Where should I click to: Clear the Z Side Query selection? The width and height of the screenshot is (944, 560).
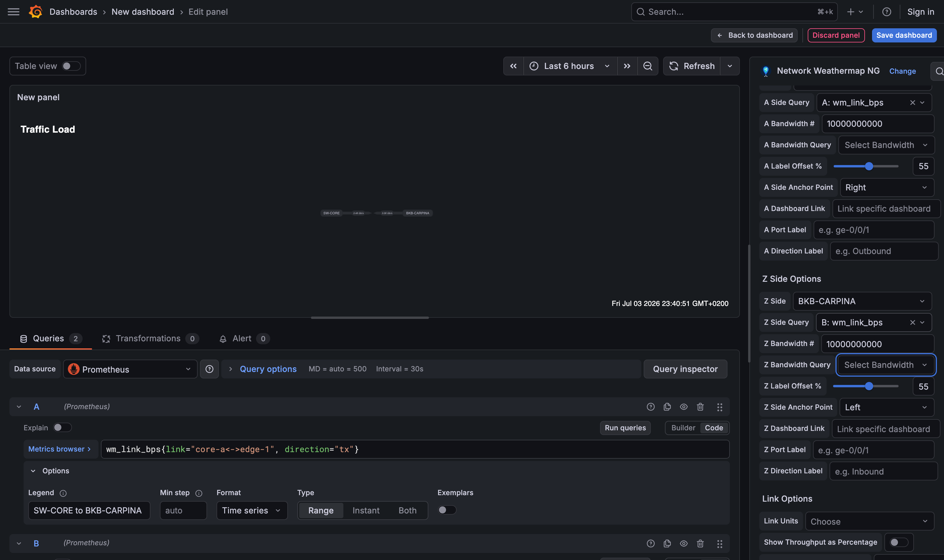click(x=912, y=322)
